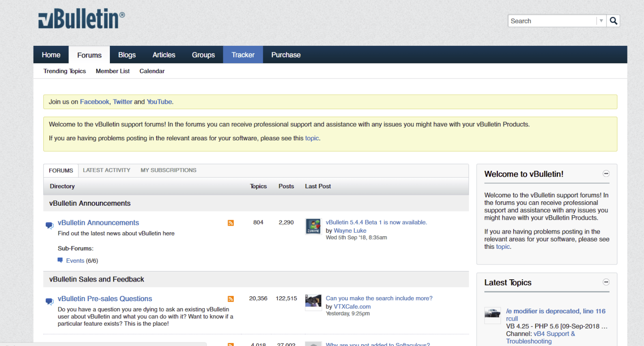Open Trending Topics sub-menu link
The image size is (644, 346).
(x=65, y=71)
